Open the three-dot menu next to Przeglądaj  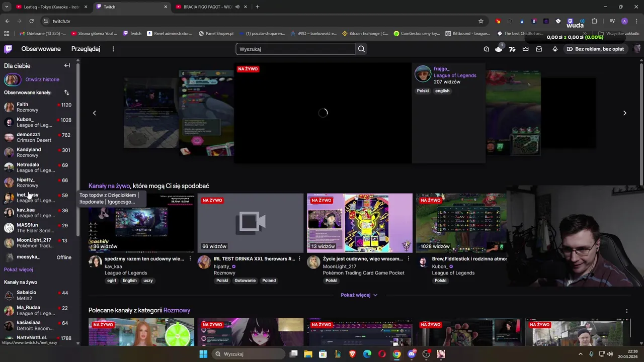pos(113,49)
